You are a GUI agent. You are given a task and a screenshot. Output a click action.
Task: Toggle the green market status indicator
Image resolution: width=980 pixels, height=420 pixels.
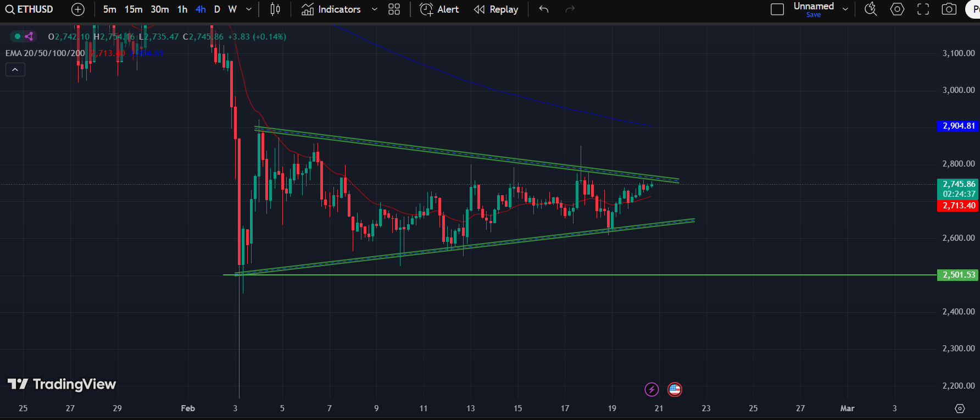[x=18, y=36]
